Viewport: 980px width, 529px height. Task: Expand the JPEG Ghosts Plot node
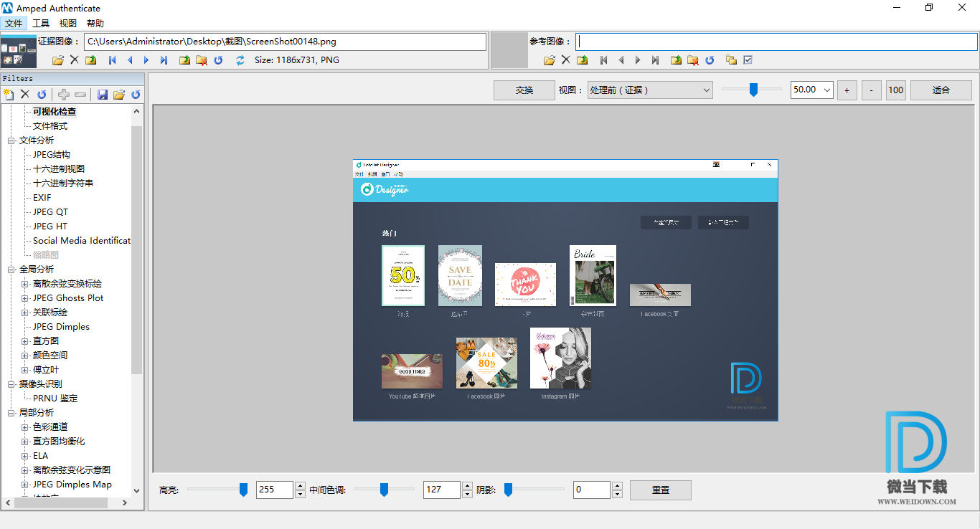[25, 298]
